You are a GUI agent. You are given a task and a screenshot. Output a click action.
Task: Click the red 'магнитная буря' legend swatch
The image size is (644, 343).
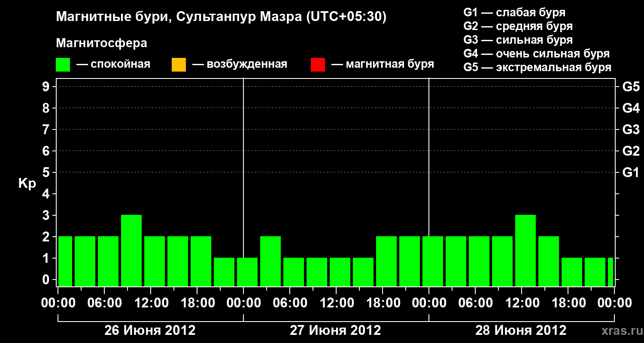click(318, 65)
